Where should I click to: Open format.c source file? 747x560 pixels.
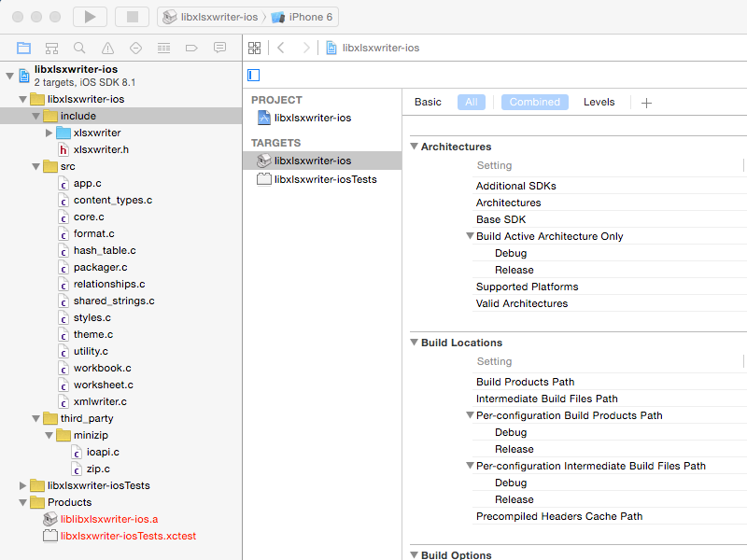click(94, 233)
